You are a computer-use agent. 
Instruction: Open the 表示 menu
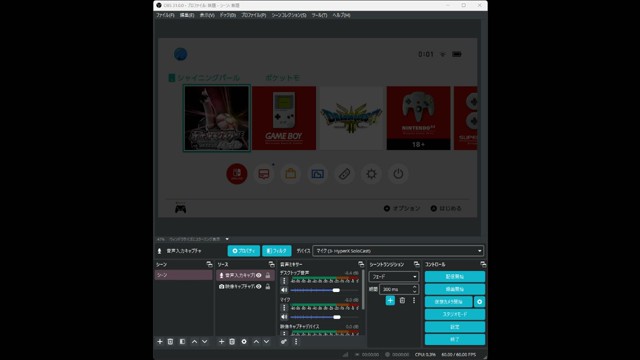(207, 15)
